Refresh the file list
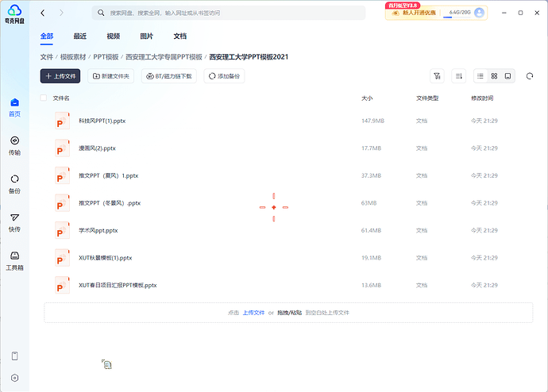 click(530, 76)
